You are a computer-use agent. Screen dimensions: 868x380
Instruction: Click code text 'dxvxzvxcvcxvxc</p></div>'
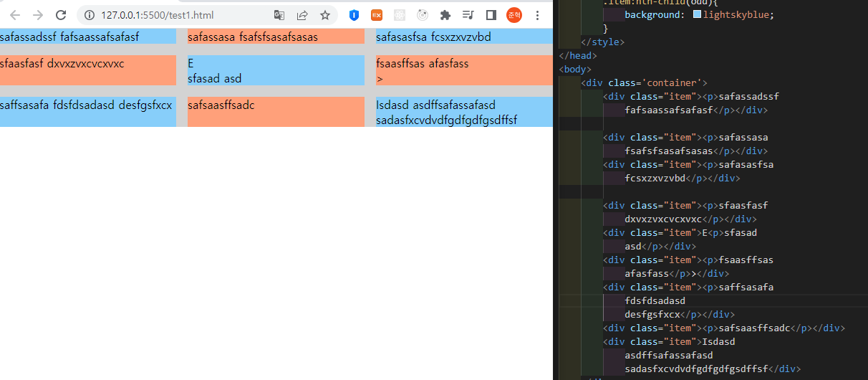(x=690, y=219)
